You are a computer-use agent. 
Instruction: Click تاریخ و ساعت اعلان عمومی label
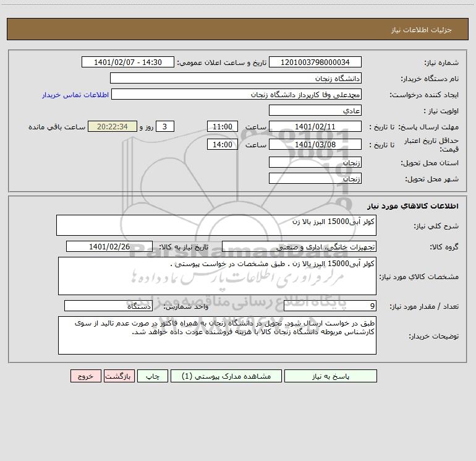221,62
